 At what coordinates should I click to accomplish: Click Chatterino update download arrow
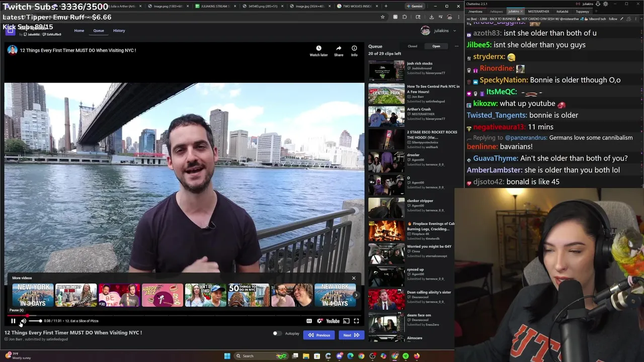pyautogui.click(x=598, y=4)
